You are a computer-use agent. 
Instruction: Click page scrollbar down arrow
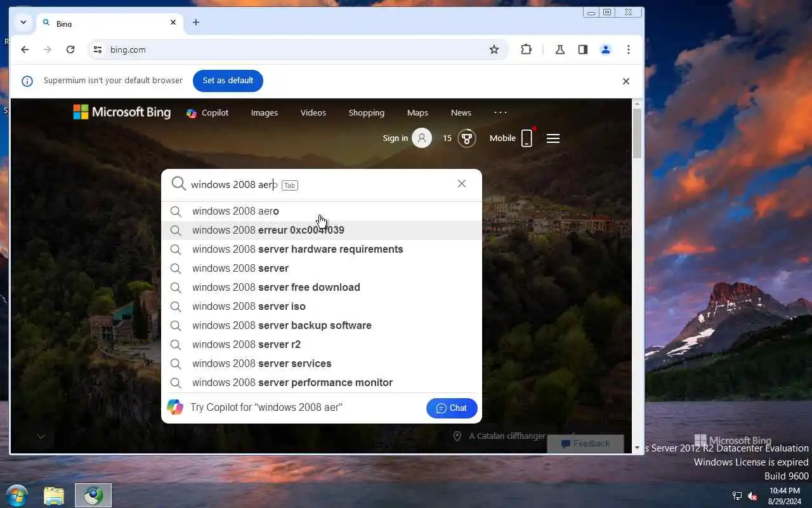(x=638, y=448)
